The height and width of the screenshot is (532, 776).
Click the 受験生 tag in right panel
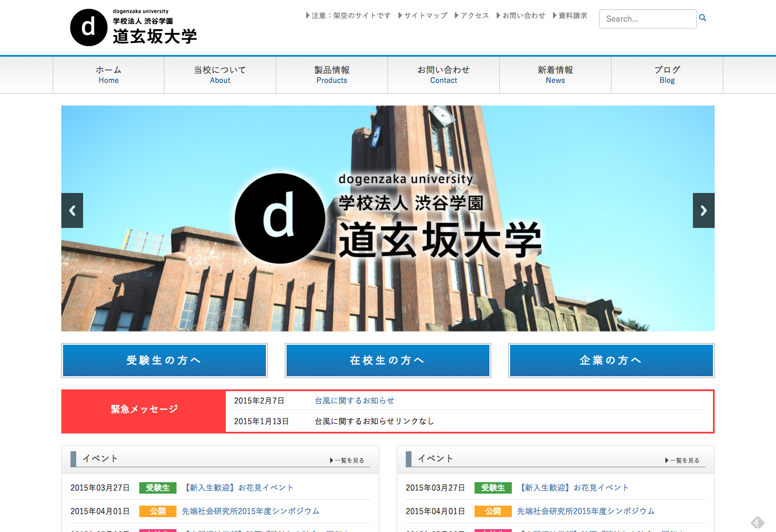click(493, 488)
